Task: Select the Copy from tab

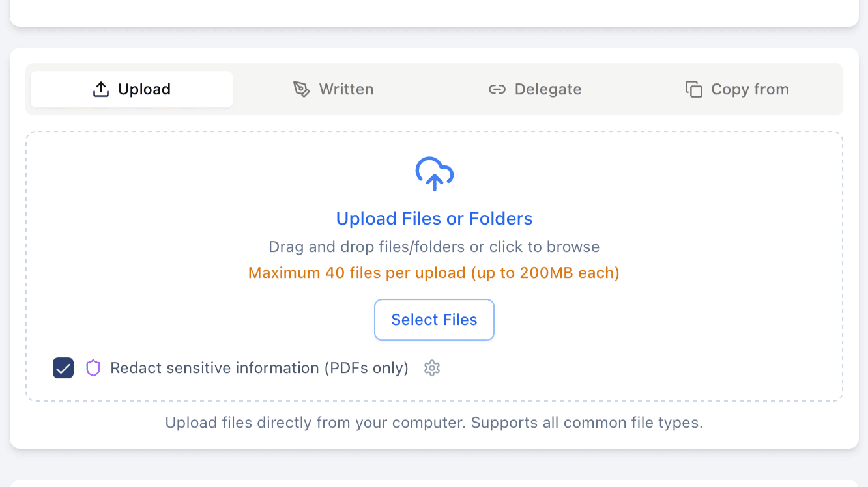Action: 736,89
